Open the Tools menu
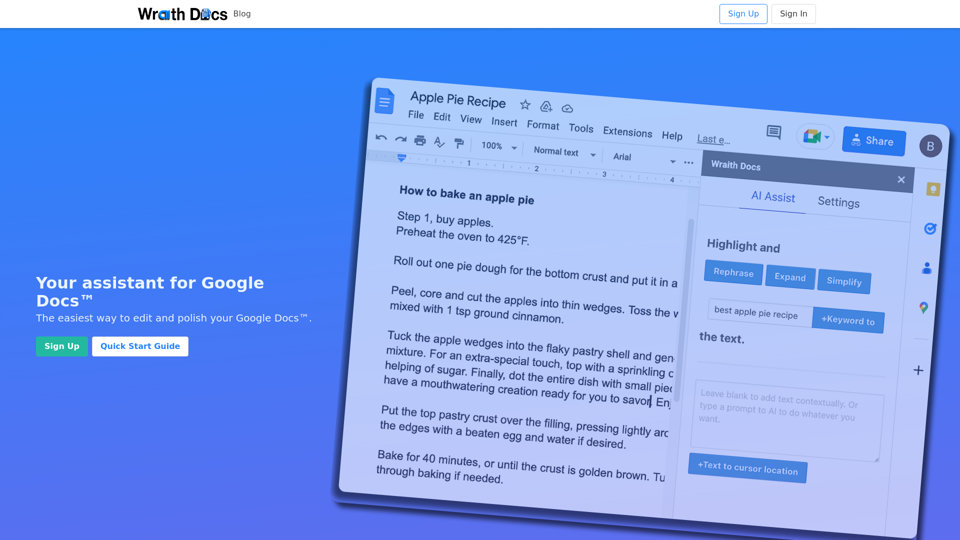Image resolution: width=960 pixels, height=540 pixels. [580, 128]
